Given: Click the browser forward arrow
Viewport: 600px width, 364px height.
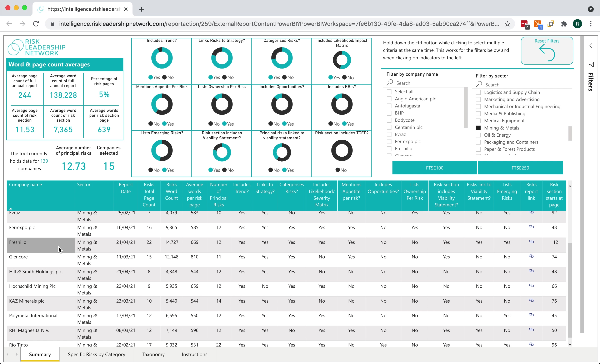Looking at the screenshot, I should tap(22, 24).
